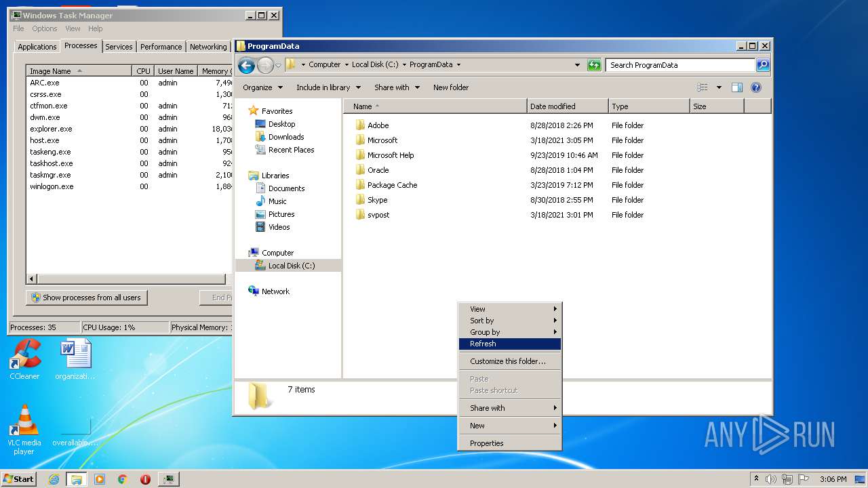Image resolution: width=868 pixels, height=488 pixels.
Task: Click the Task Manager taskbar button
Action: coord(168,479)
